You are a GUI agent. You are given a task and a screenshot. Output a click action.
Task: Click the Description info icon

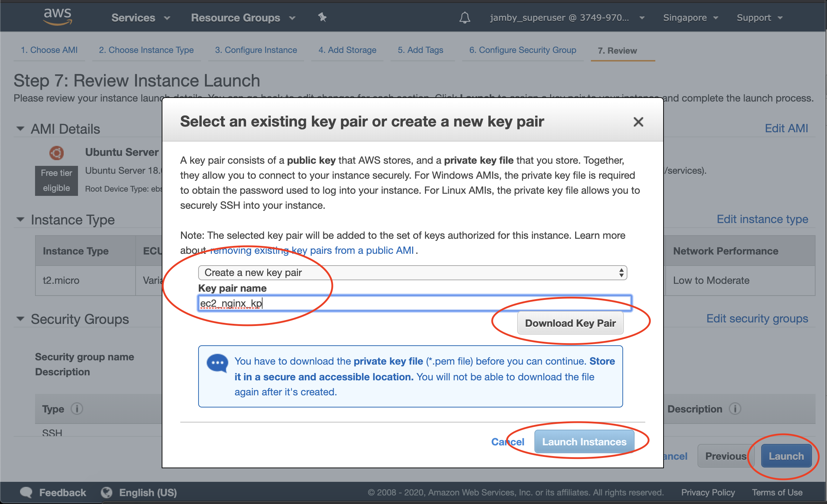click(x=735, y=409)
